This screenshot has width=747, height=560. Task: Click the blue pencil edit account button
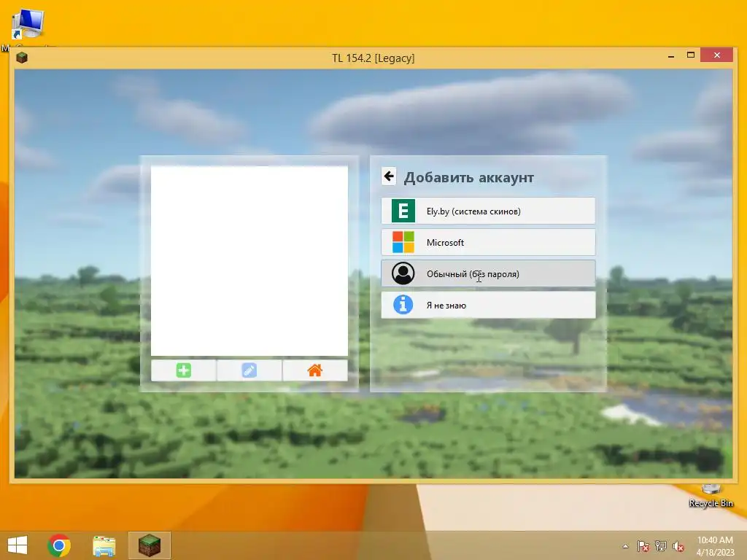point(249,370)
